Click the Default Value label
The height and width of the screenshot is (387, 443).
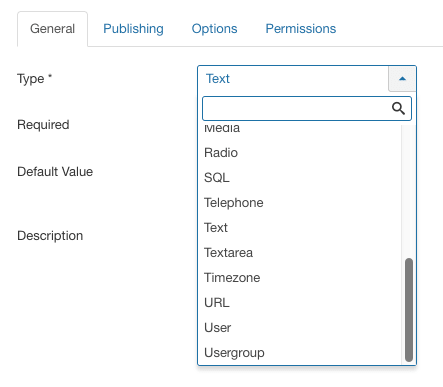[55, 172]
